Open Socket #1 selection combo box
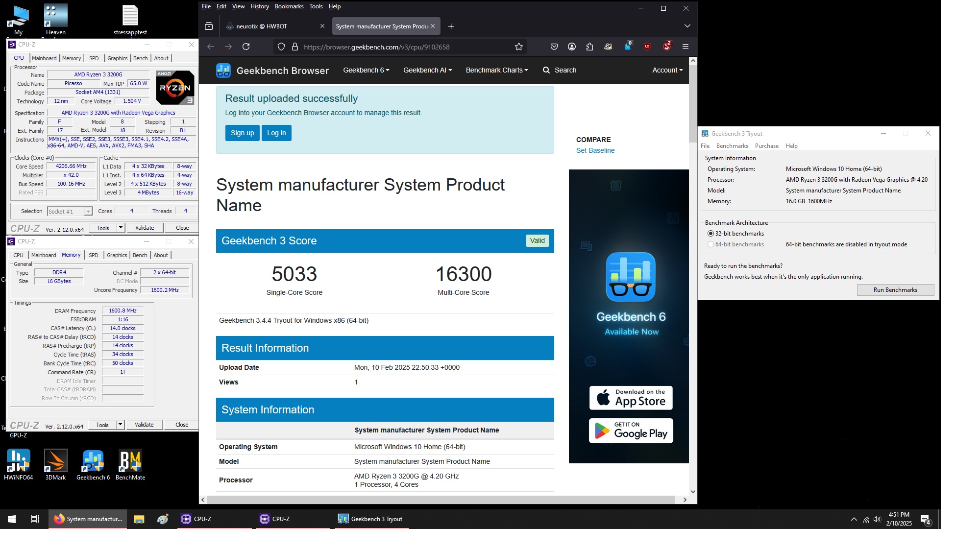 70,212
